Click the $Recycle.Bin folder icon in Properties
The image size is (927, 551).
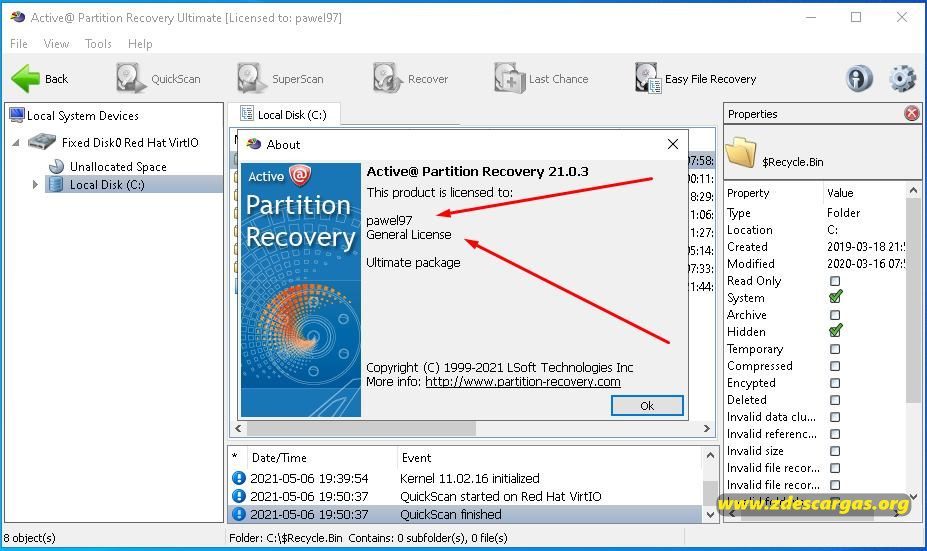point(741,153)
